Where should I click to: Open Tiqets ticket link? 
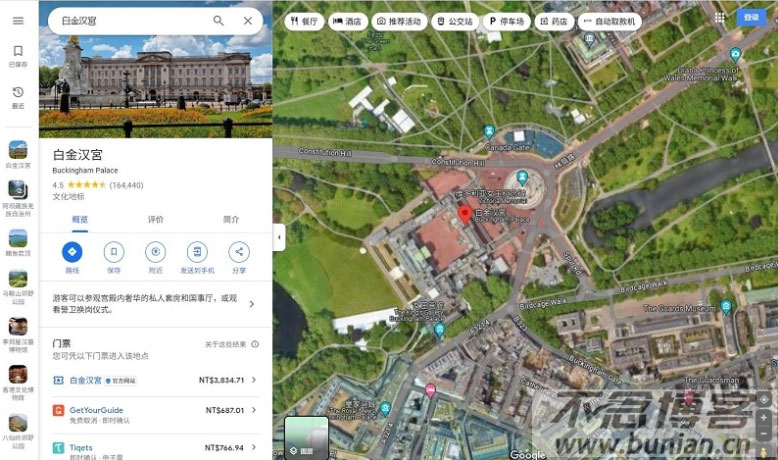81,447
